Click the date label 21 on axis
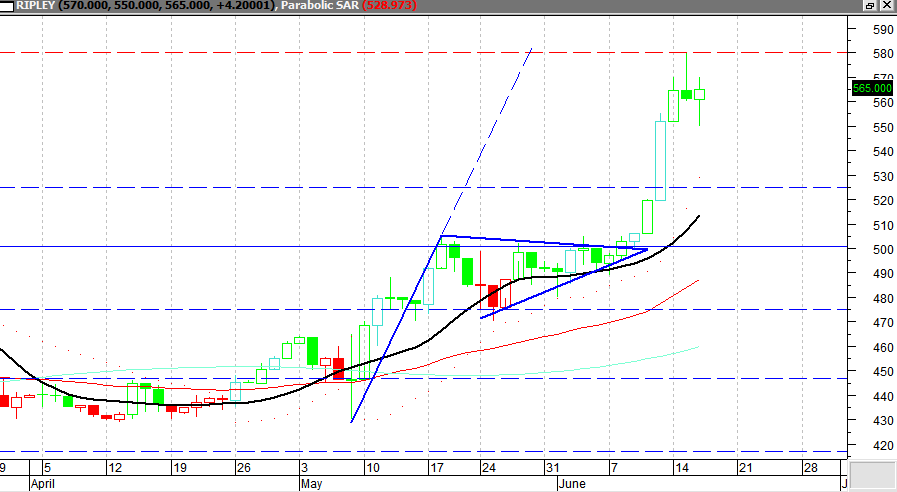The width and height of the screenshot is (897, 492). tap(745, 468)
